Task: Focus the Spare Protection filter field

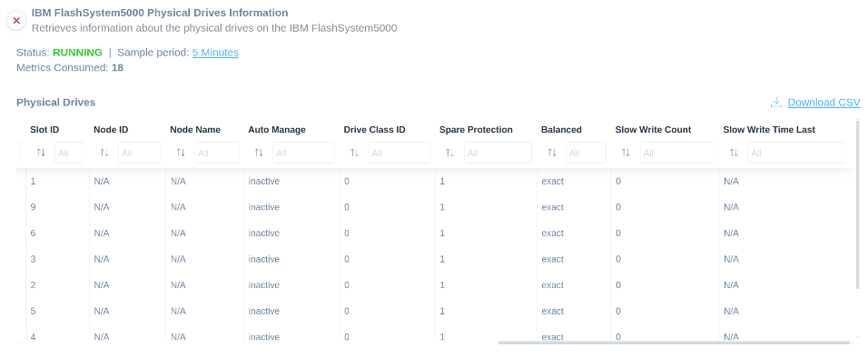Action: [x=498, y=153]
